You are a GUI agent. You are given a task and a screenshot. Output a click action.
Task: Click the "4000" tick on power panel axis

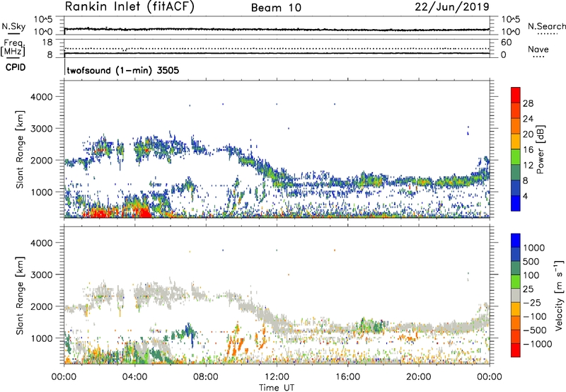coord(41,97)
